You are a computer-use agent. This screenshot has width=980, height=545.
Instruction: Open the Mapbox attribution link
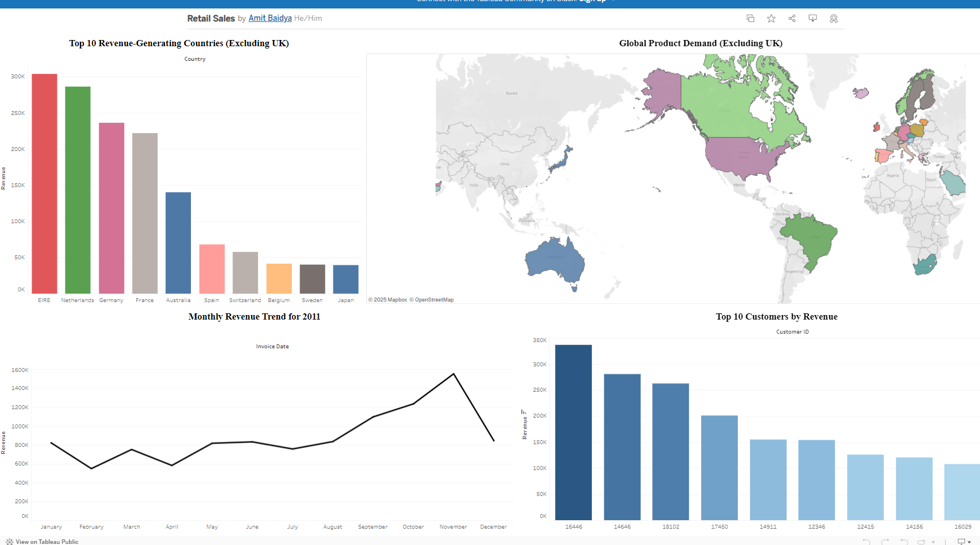(388, 300)
